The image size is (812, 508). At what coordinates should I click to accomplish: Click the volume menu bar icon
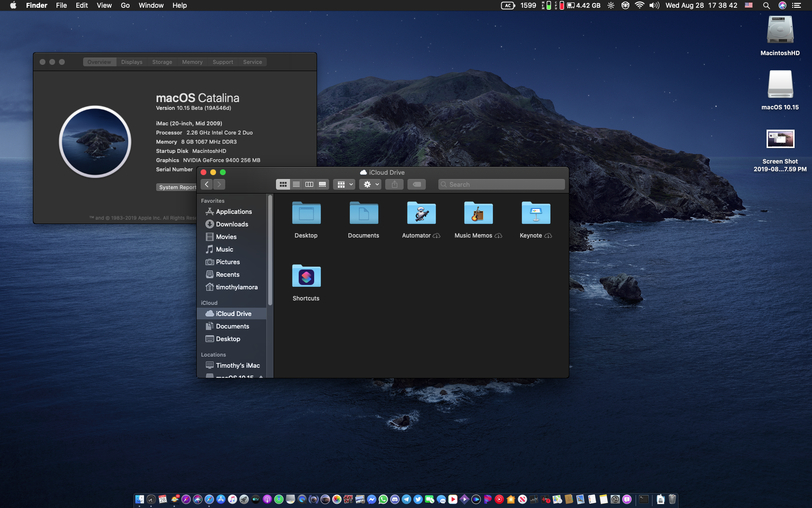pyautogui.click(x=654, y=5)
